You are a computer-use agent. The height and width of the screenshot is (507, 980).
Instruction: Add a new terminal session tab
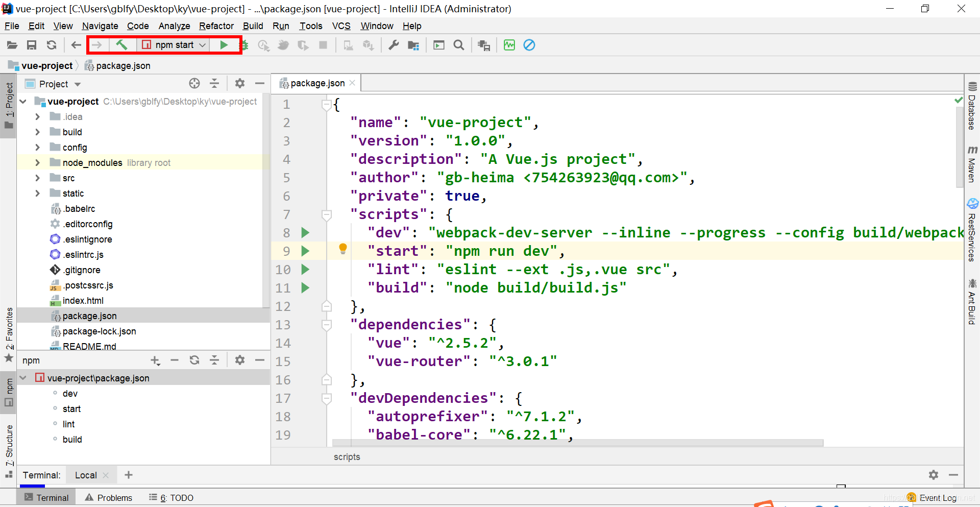[129, 475]
